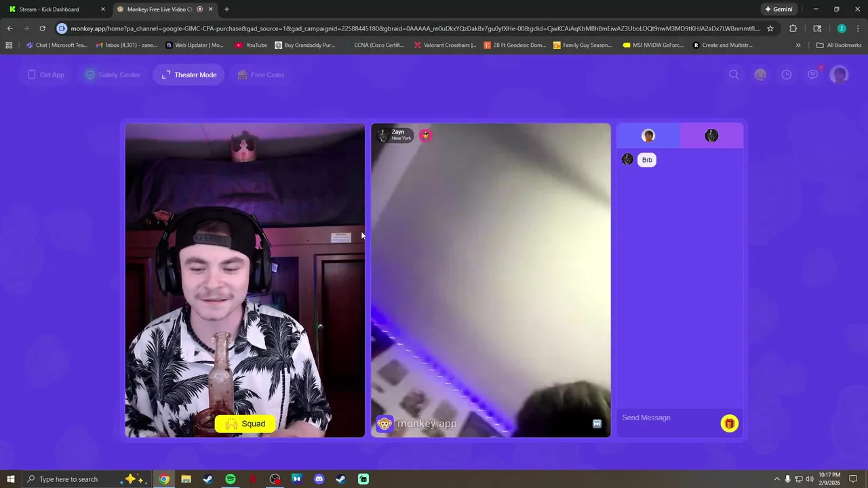The height and width of the screenshot is (488, 868).
Task: Open the Family Guy Season... bookmark
Action: (583, 45)
